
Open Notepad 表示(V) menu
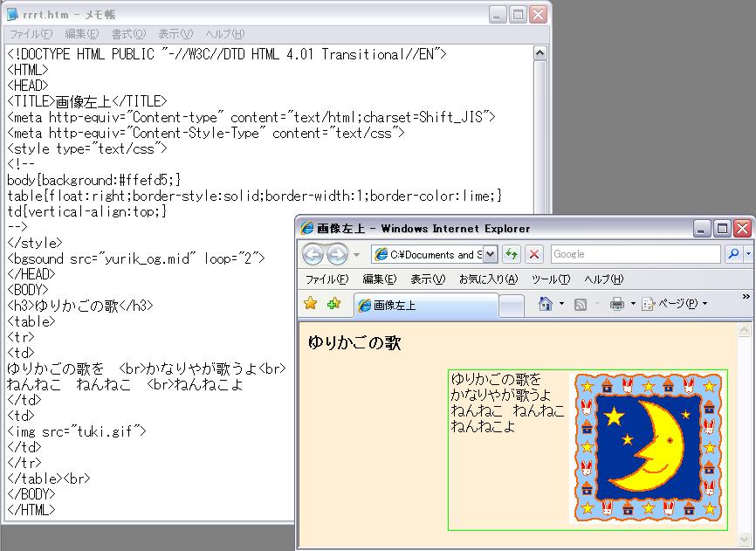tap(175, 34)
